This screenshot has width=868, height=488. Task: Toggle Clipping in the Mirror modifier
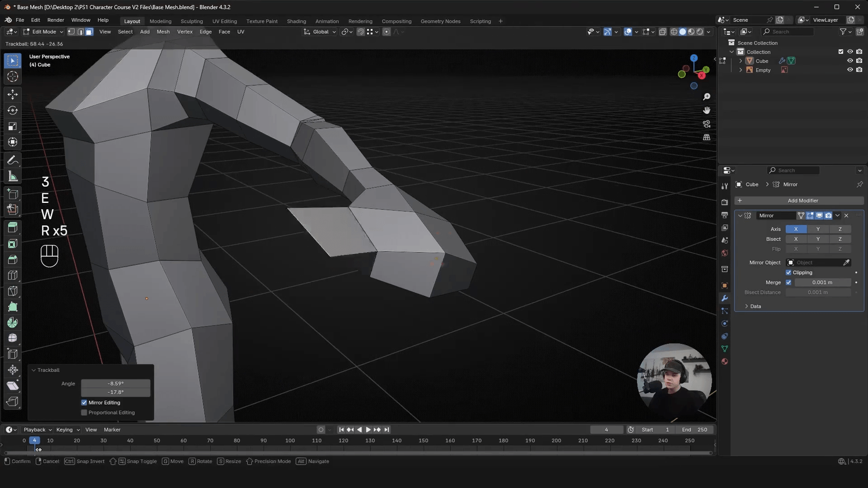tap(788, 272)
